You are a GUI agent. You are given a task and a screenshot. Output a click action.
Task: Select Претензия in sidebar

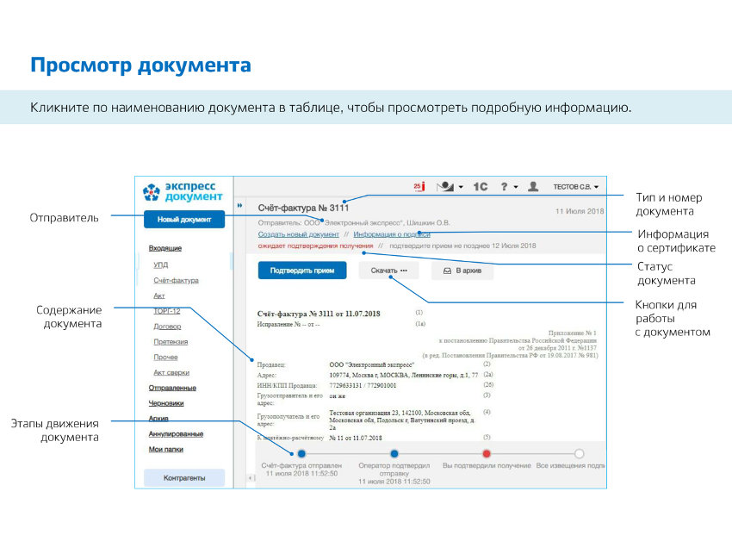click(171, 342)
